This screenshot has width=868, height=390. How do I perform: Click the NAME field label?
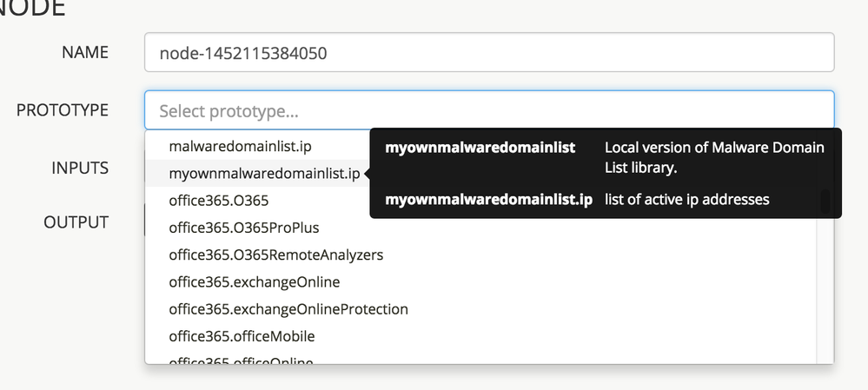click(85, 52)
